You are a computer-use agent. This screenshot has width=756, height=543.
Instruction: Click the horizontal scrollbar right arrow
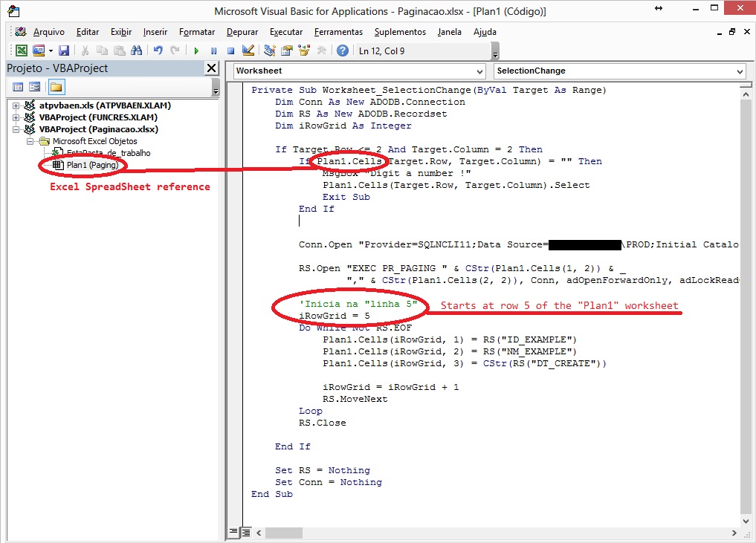[734, 533]
